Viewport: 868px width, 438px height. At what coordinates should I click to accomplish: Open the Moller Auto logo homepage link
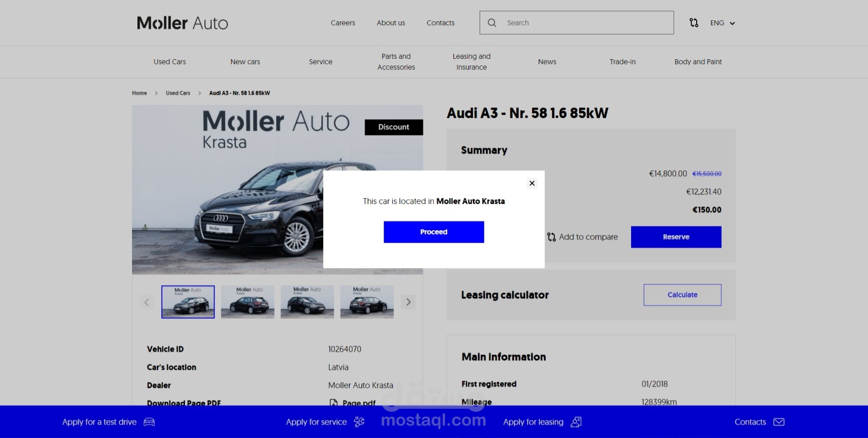pos(183,23)
